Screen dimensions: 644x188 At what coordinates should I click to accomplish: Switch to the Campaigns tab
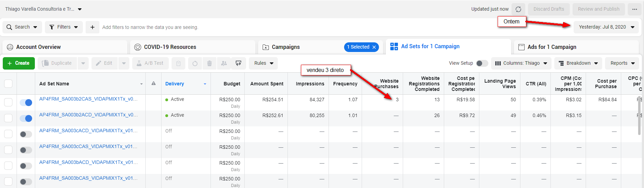(286, 47)
